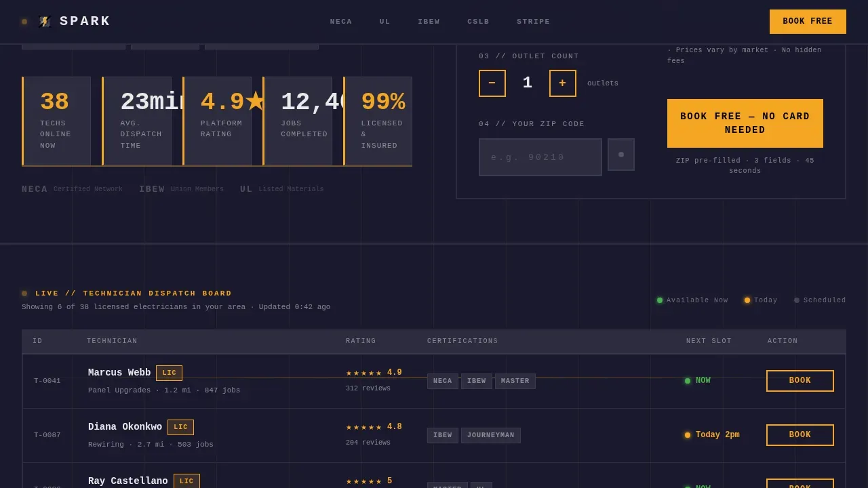868x488 pixels.
Task: Click Diana Okonkwo's 4.8 star rating
Action: (374, 427)
